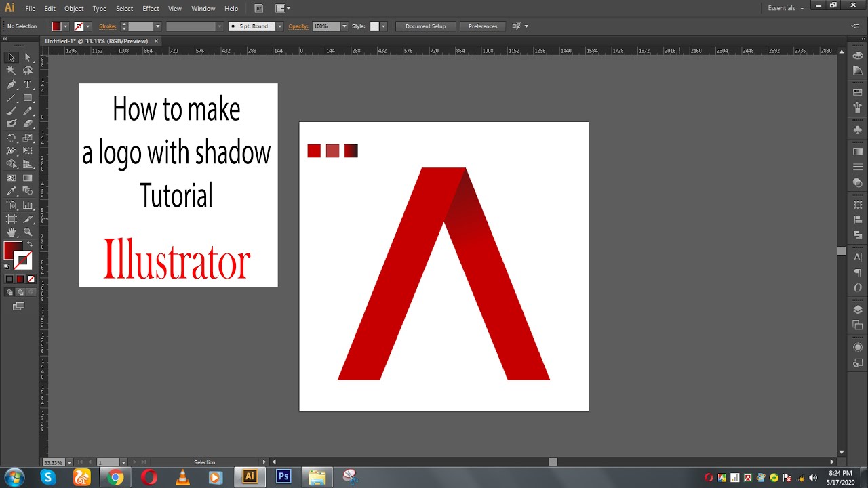The height and width of the screenshot is (488, 868).
Task: Click the Document Setup button
Action: coord(425,26)
